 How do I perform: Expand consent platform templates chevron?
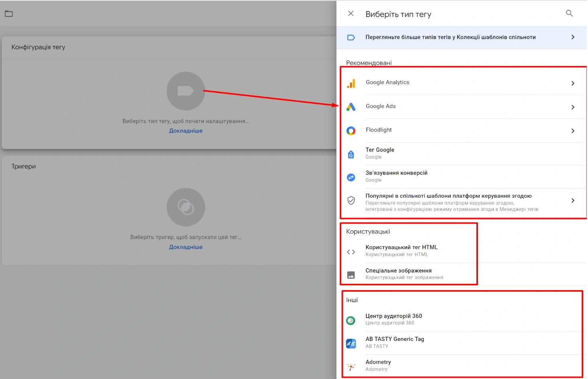tap(572, 200)
